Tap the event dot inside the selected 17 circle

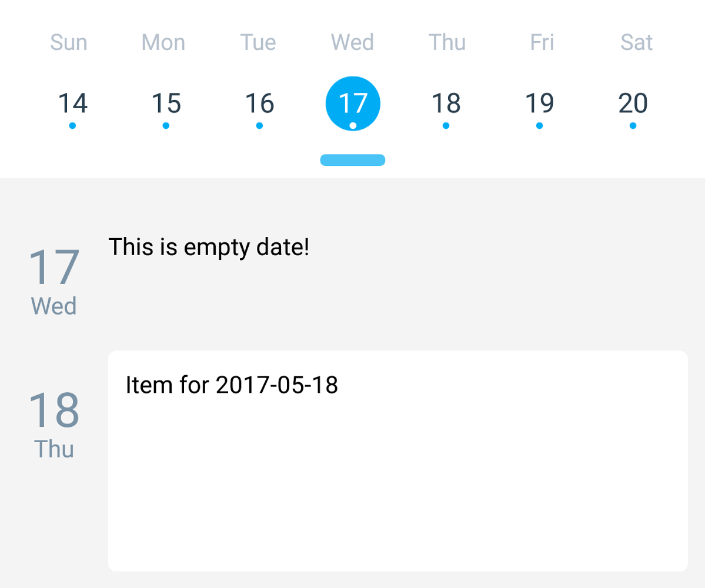(x=353, y=125)
